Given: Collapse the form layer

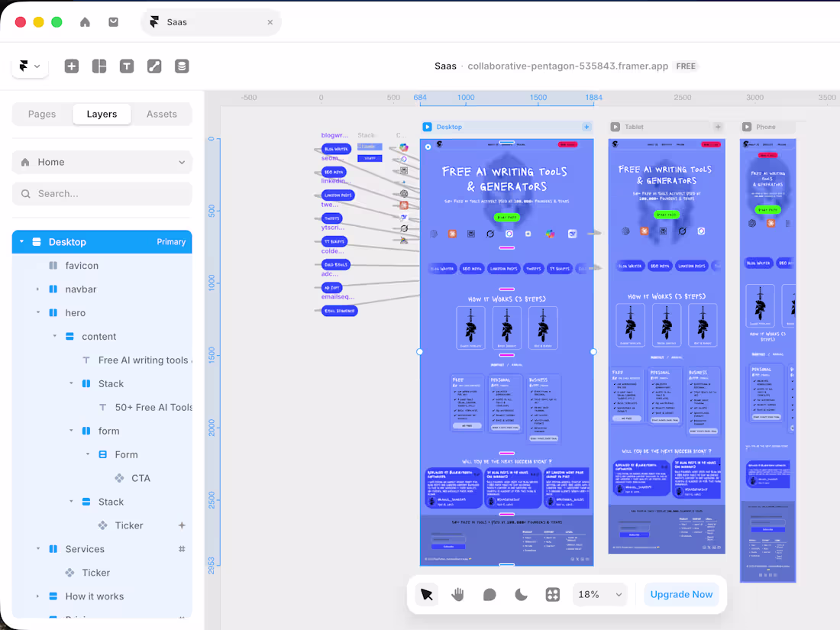Looking at the screenshot, I should [x=71, y=431].
